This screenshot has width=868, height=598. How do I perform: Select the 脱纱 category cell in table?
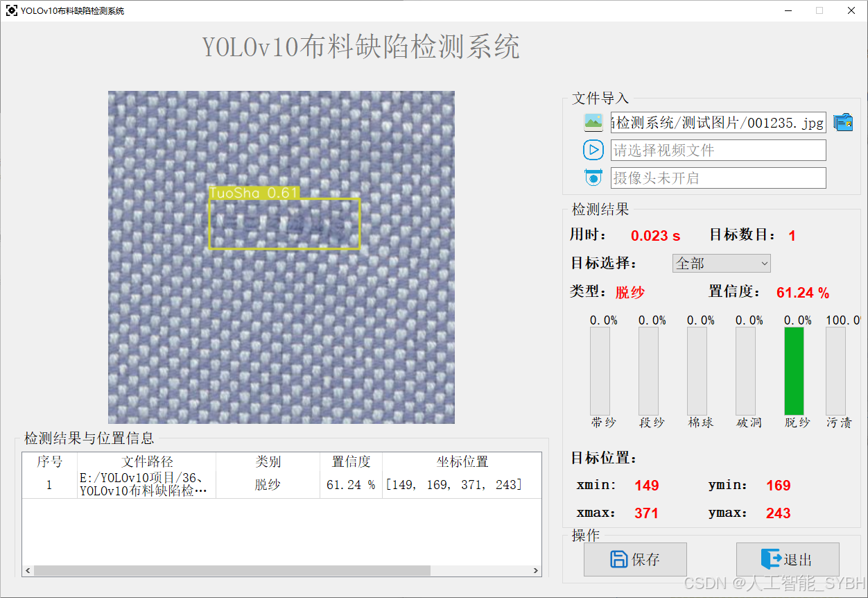coord(268,485)
